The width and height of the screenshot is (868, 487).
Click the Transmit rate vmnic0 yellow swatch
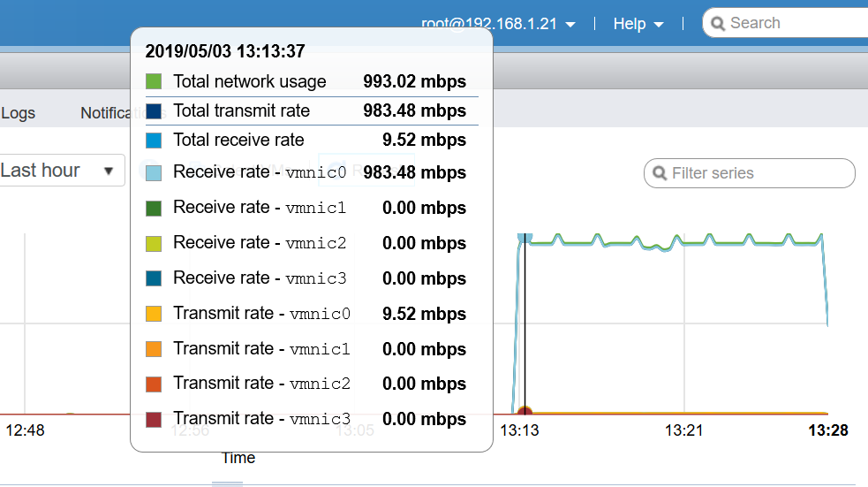pyautogui.click(x=154, y=314)
